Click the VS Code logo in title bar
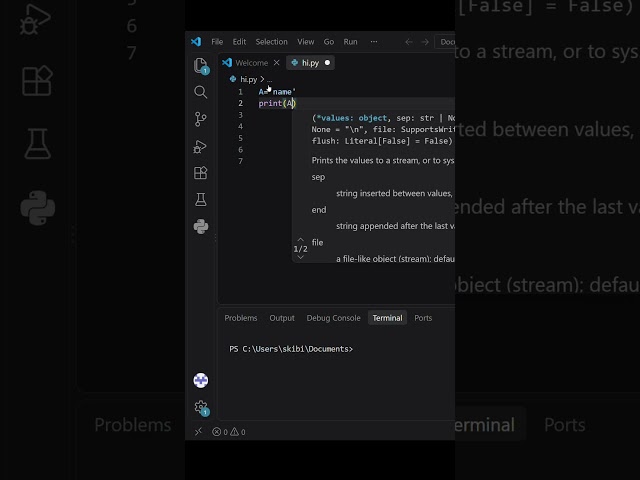The height and width of the screenshot is (480, 640). click(x=196, y=42)
